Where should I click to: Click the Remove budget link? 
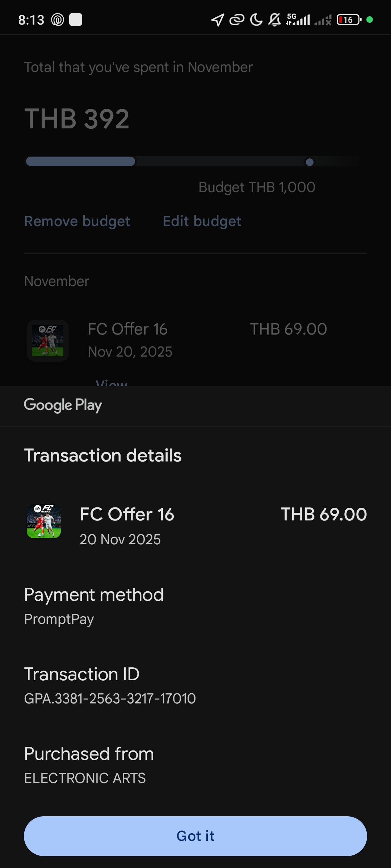(x=77, y=221)
